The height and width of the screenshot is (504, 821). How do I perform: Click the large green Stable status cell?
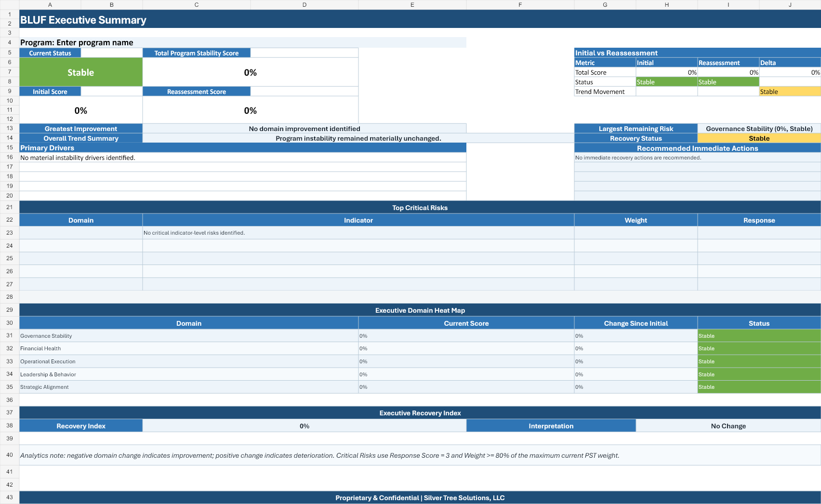coord(81,72)
